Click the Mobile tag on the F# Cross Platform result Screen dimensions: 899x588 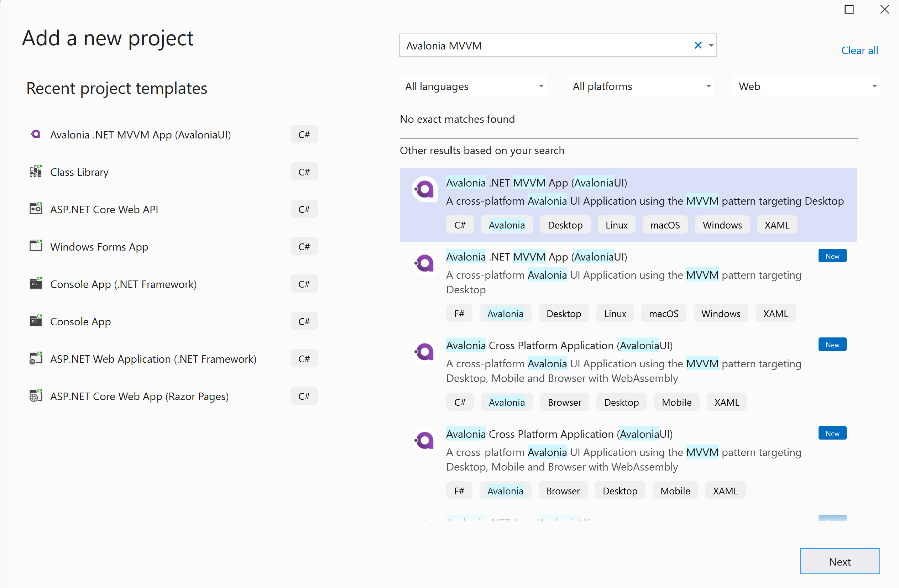(x=675, y=491)
